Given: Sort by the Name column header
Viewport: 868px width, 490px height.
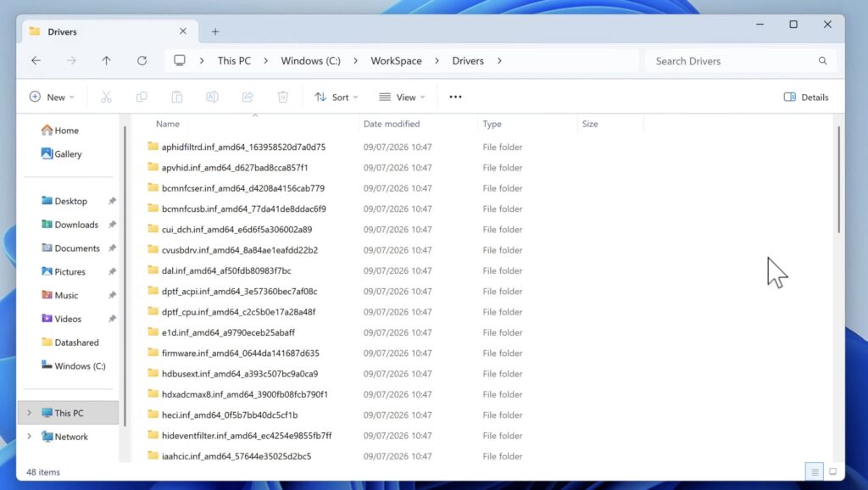Looking at the screenshot, I should click(168, 124).
